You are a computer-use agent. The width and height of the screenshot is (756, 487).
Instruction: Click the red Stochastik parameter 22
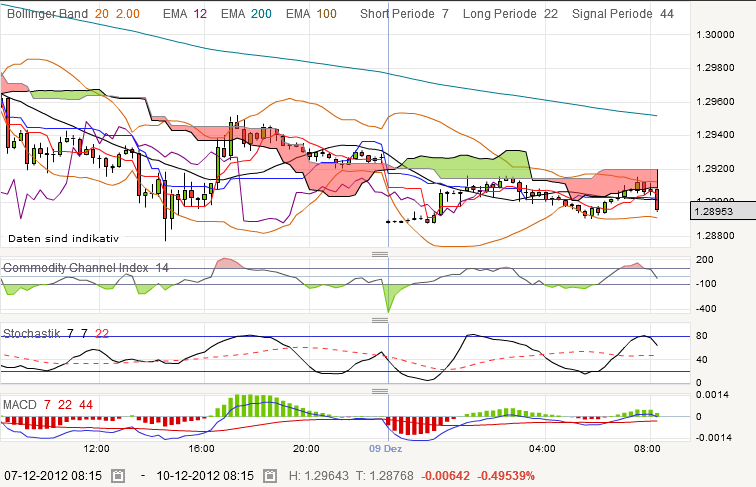102,333
